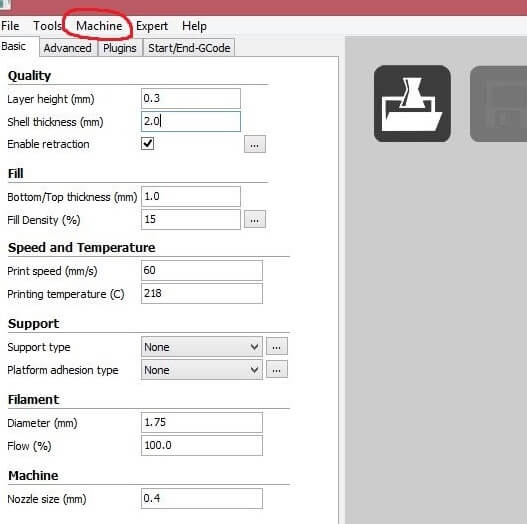Click the Layer height input field
The height and width of the screenshot is (524, 527).
191,98
